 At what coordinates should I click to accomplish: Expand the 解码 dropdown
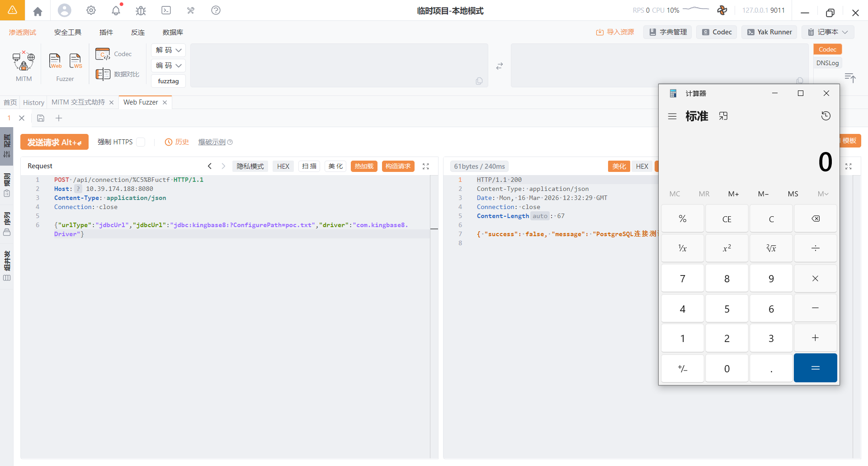[168, 50]
